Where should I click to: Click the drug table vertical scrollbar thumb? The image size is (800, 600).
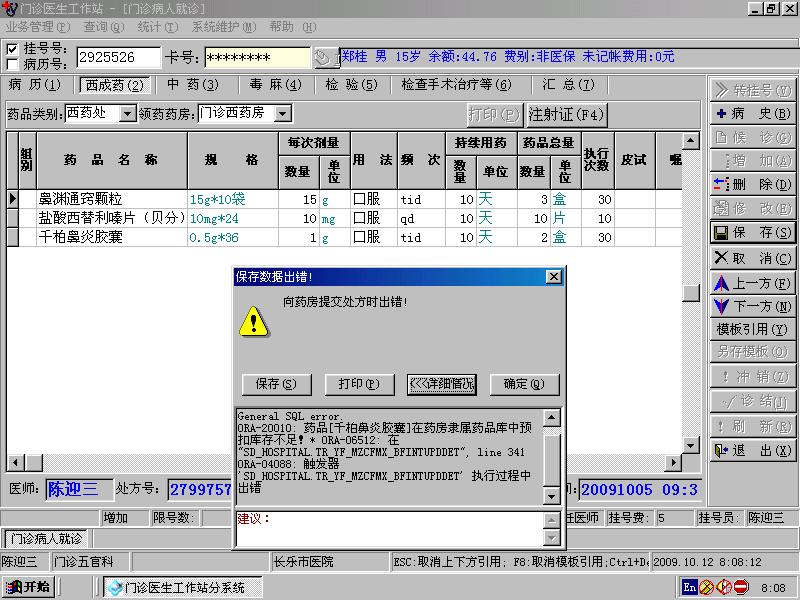[691, 293]
